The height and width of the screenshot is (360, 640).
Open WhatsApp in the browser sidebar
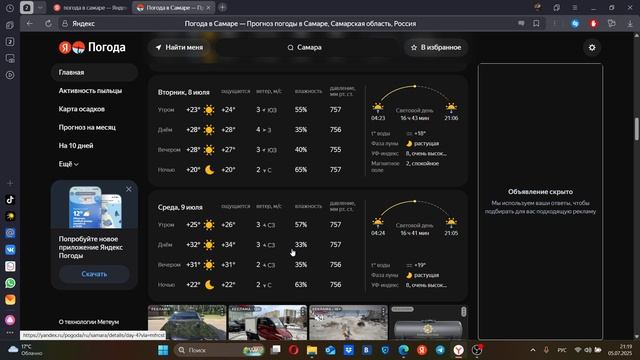point(10,283)
